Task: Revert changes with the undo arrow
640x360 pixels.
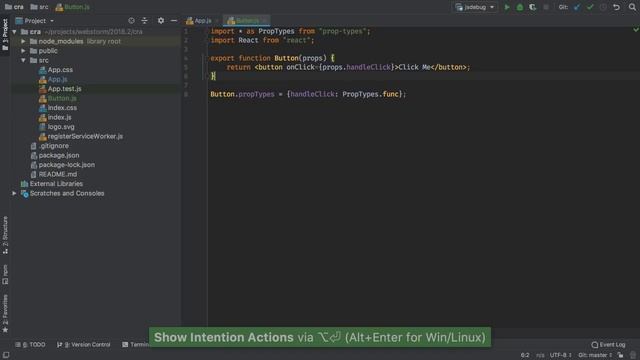Action: (617, 7)
